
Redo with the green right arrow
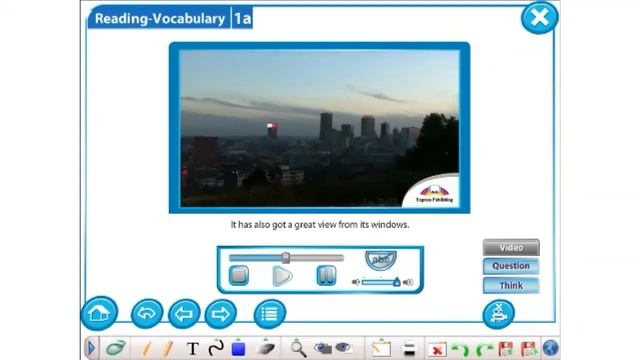(484, 350)
